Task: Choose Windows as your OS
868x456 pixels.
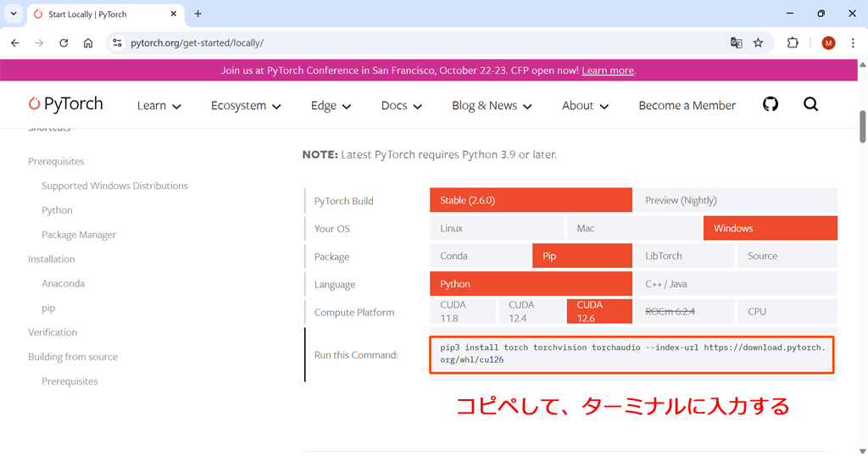Action: (x=770, y=228)
